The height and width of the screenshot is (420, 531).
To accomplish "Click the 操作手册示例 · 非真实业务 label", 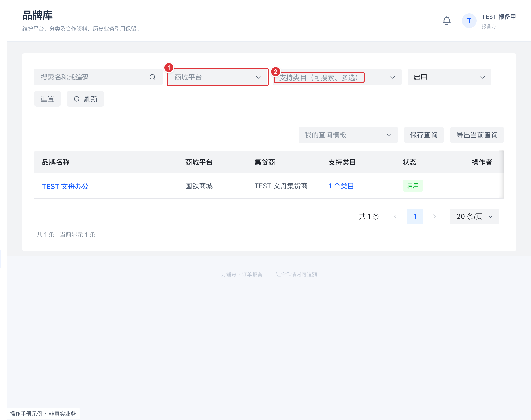I will 43,414.
